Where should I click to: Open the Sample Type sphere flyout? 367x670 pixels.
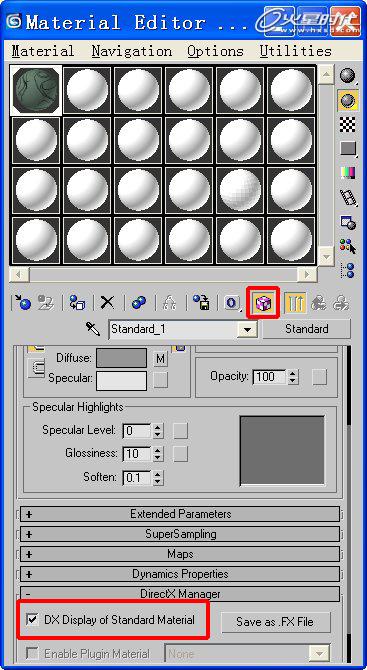point(348,76)
